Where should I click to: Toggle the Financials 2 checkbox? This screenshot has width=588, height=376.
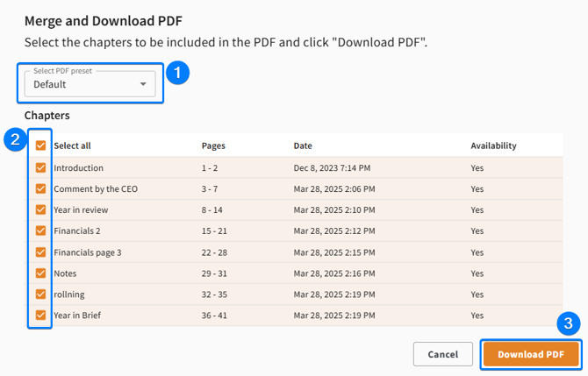click(x=40, y=231)
